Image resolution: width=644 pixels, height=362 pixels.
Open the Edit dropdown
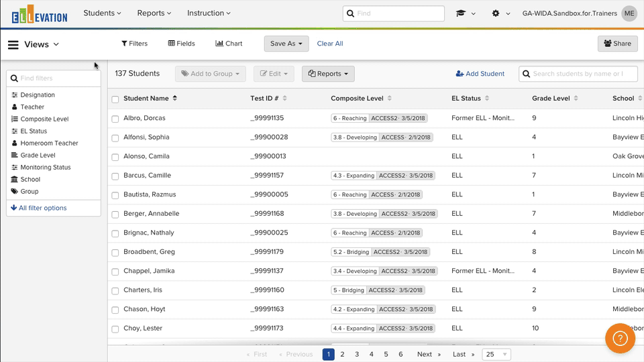(274, 74)
